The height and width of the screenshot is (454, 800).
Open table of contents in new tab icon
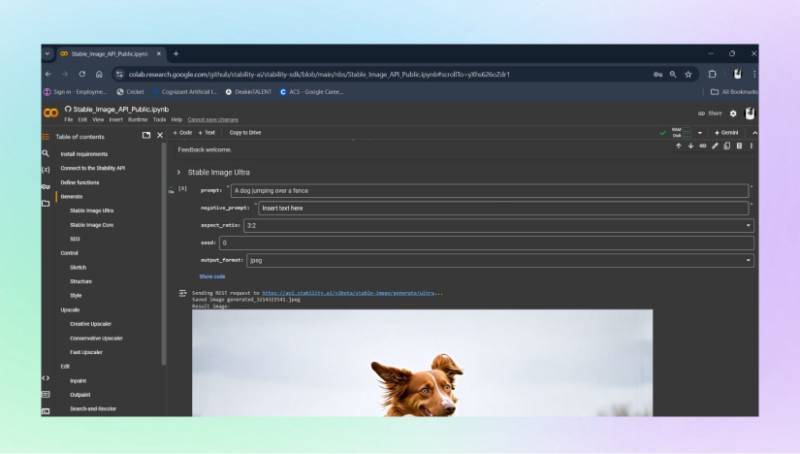(x=146, y=135)
